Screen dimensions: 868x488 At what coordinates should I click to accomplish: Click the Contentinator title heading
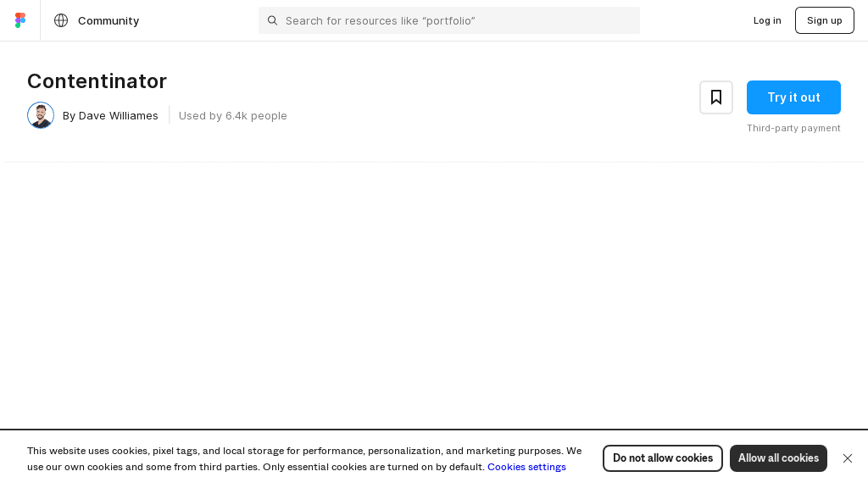97,81
